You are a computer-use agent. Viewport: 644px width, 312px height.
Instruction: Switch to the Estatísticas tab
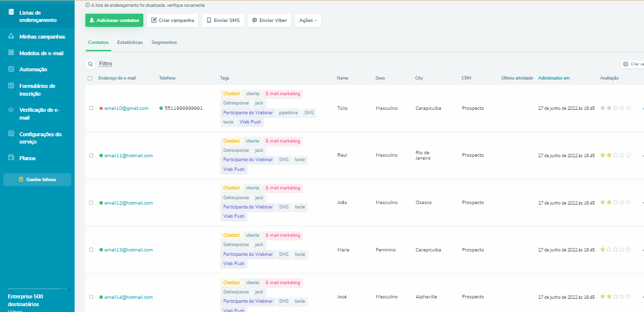130,42
